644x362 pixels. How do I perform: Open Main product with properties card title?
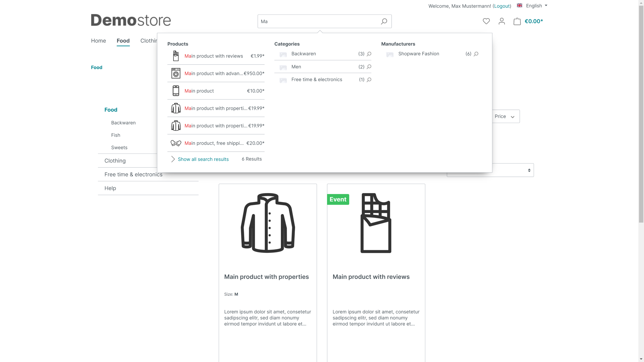[x=266, y=277]
